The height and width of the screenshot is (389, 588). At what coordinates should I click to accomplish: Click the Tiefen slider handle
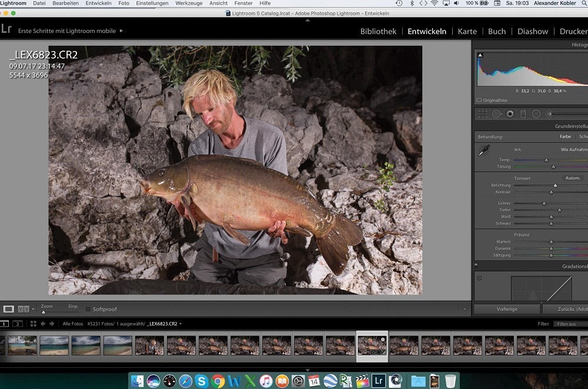point(560,210)
